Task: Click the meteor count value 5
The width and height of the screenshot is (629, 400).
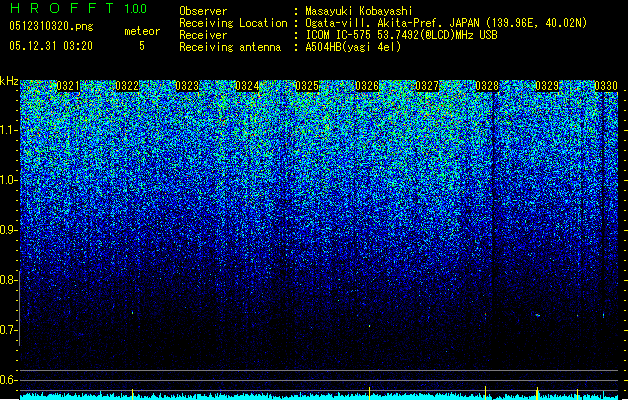Action: (142, 46)
